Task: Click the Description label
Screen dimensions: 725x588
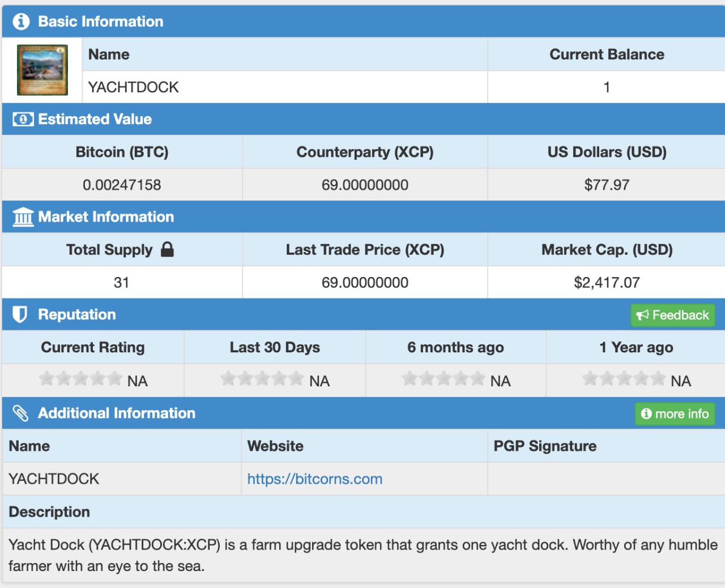Action: [x=49, y=512]
